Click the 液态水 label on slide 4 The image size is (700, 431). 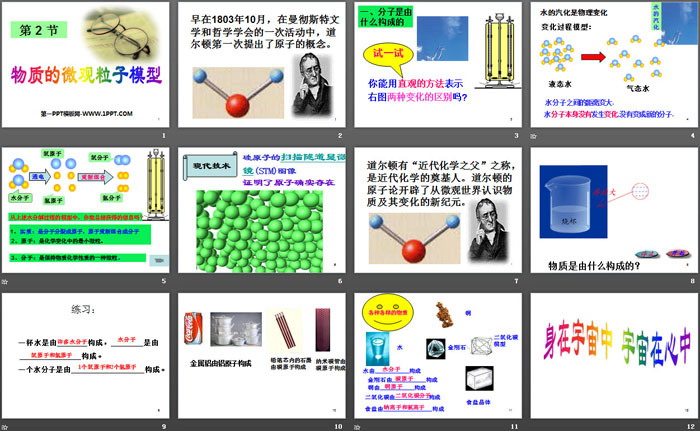coord(560,84)
